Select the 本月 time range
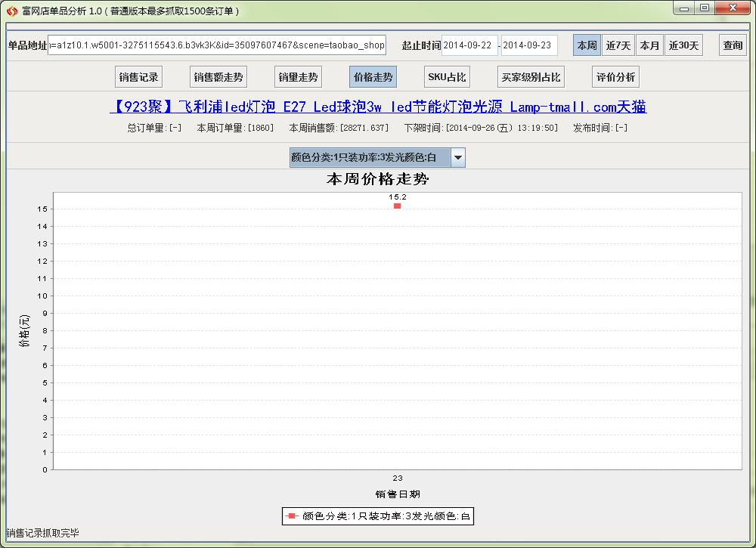This screenshot has height=548, width=756. tap(649, 45)
